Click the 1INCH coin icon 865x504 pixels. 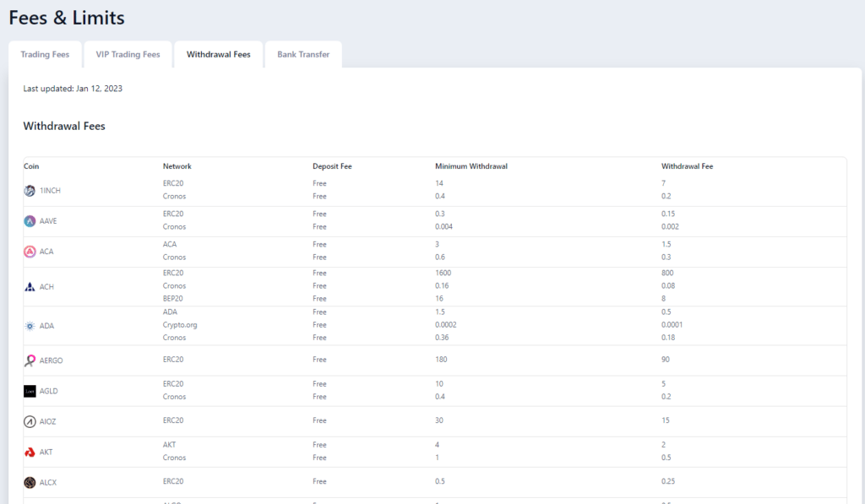(30, 191)
